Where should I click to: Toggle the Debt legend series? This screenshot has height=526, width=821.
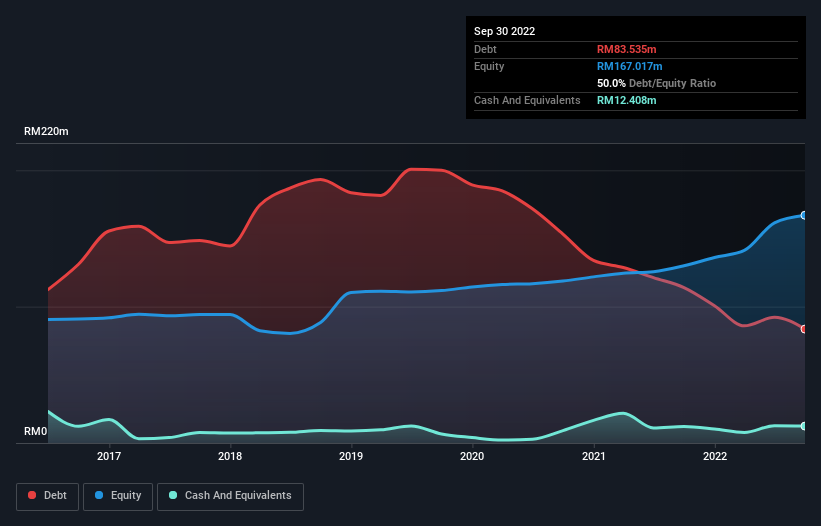48,496
